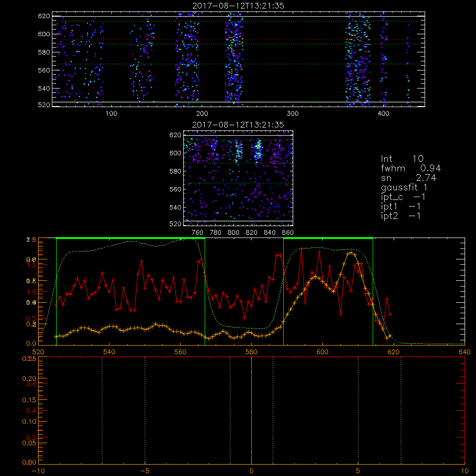
Task: Click the 'Int 10' parameter readout
Action: click(402, 159)
